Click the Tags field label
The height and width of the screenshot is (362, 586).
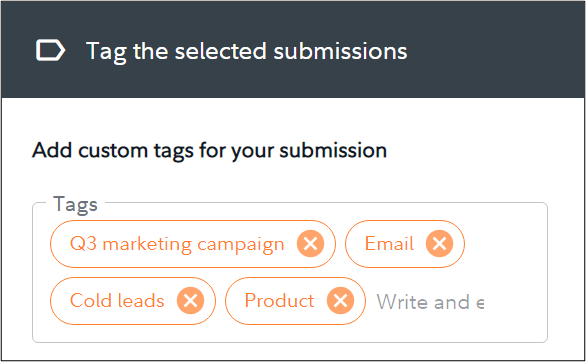(75, 205)
